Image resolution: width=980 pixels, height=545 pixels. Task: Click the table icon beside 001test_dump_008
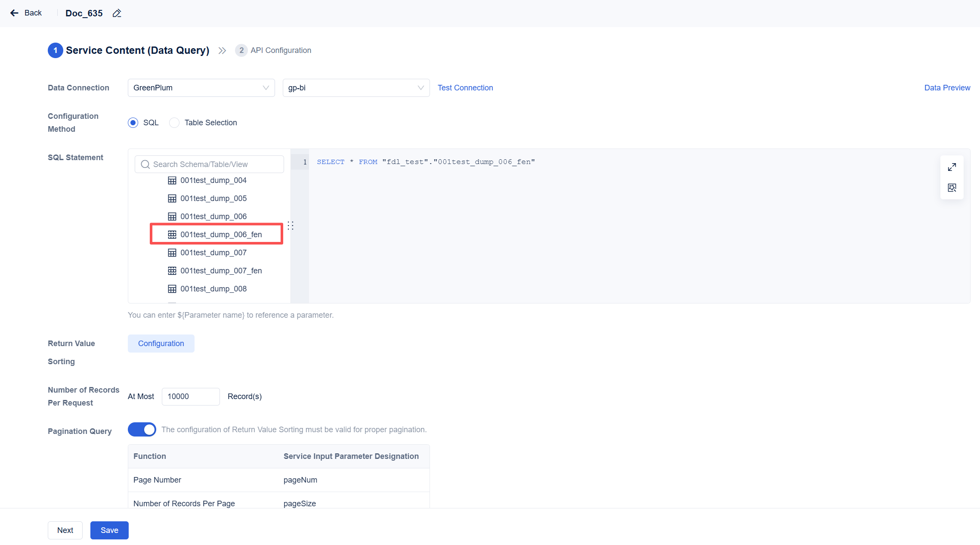click(172, 288)
